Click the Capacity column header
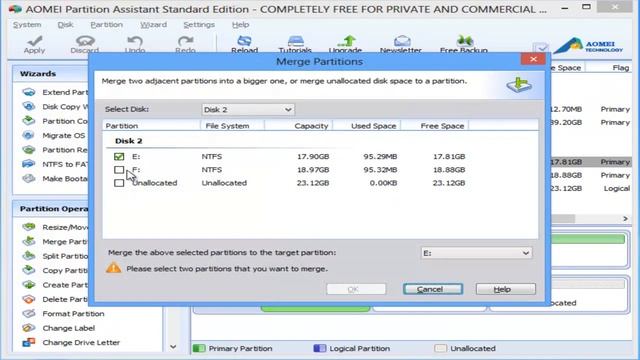640x360 pixels. click(298, 126)
